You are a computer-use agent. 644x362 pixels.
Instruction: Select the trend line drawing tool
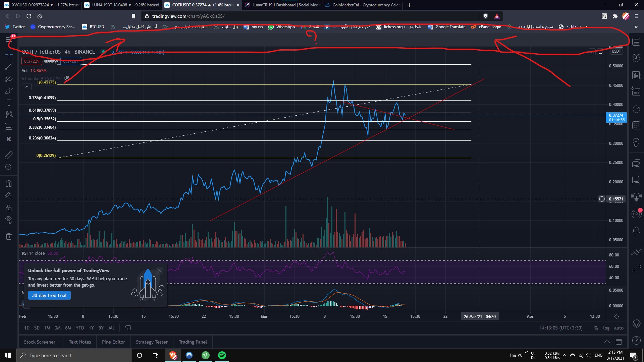click(x=9, y=66)
